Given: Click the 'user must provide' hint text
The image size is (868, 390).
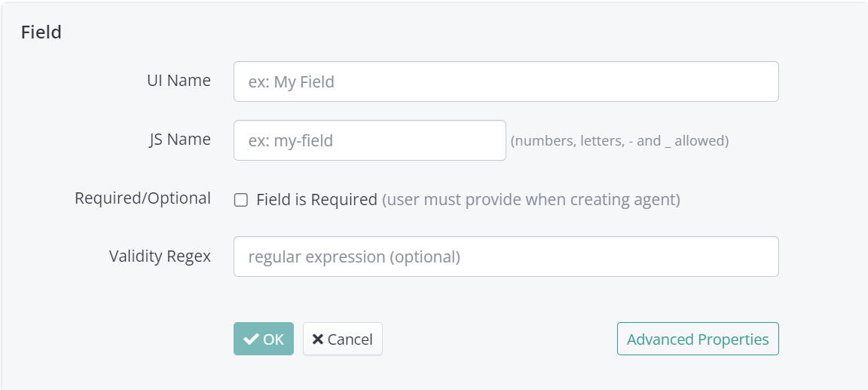Looking at the screenshot, I should [x=531, y=200].
